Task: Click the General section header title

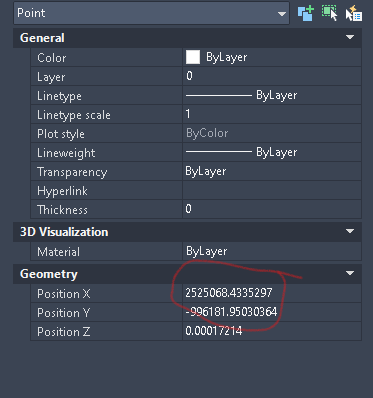Action: coord(42,38)
